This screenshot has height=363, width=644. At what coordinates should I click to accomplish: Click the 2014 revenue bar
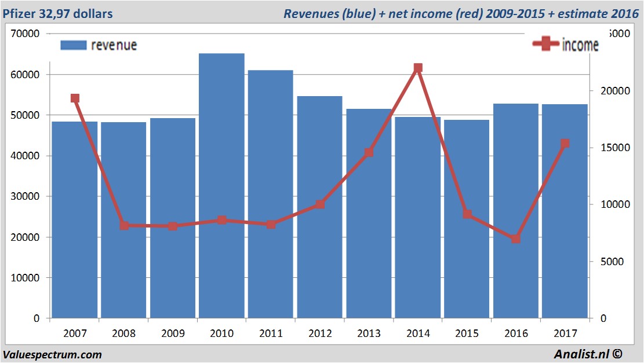[418, 218]
